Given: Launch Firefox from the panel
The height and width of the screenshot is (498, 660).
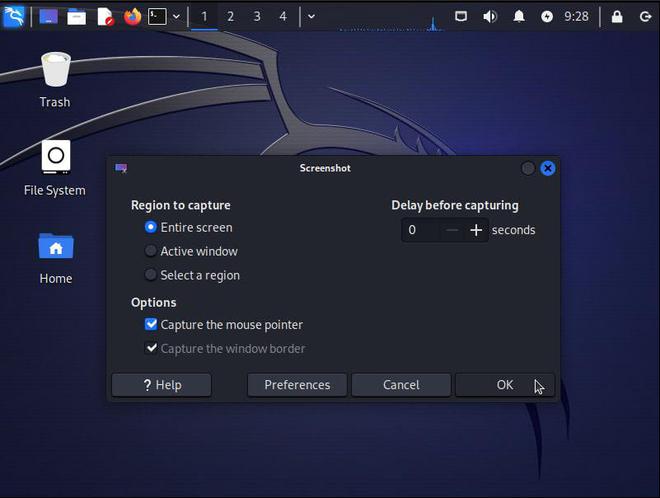Looking at the screenshot, I should (133, 17).
